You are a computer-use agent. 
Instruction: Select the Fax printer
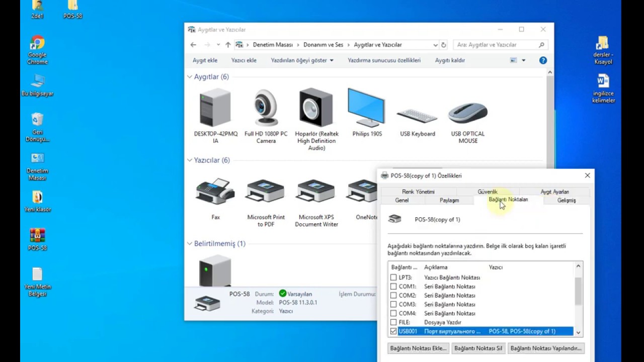tap(215, 199)
